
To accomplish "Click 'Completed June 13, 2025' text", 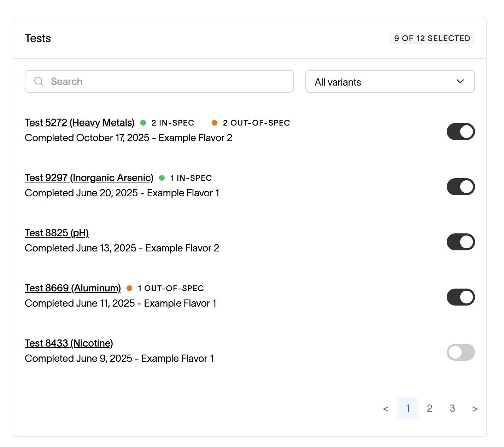I will pyautogui.click(x=81, y=248).
